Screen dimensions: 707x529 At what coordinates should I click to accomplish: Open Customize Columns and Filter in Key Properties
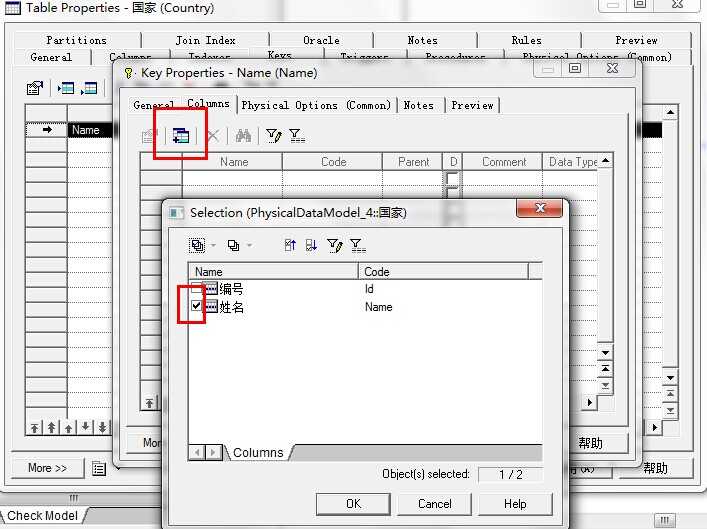click(x=274, y=135)
